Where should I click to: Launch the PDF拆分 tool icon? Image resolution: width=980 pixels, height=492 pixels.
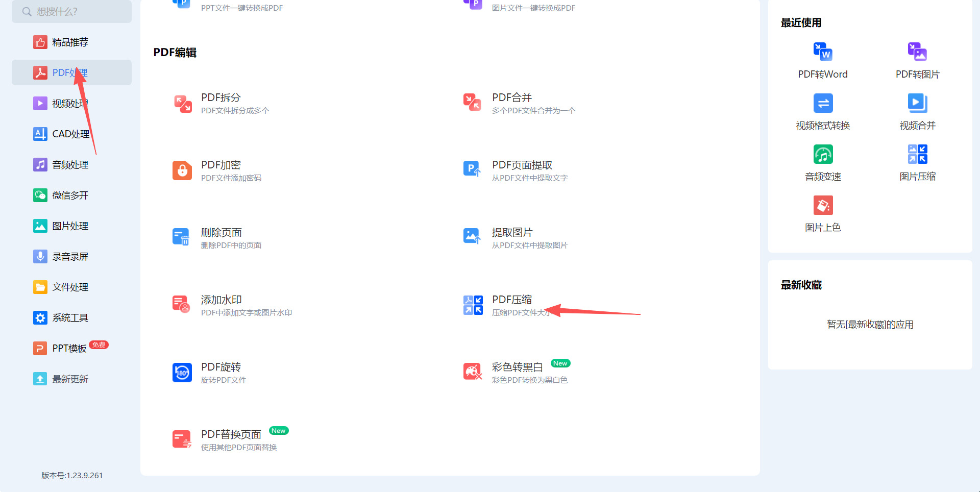182,103
